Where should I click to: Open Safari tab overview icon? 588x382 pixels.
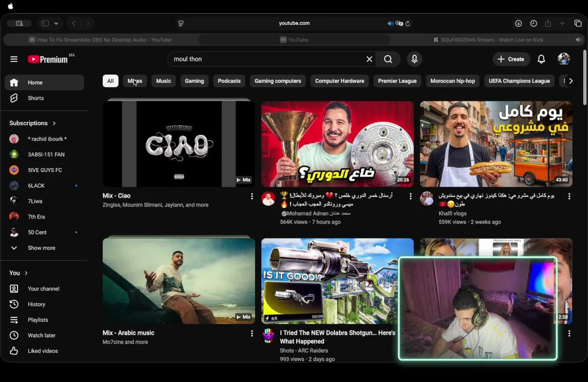[578, 23]
